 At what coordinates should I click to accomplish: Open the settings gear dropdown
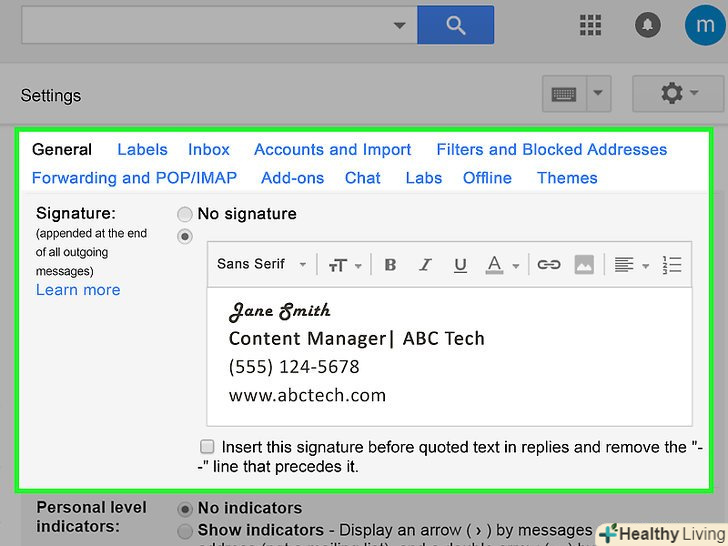click(x=679, y=94)
